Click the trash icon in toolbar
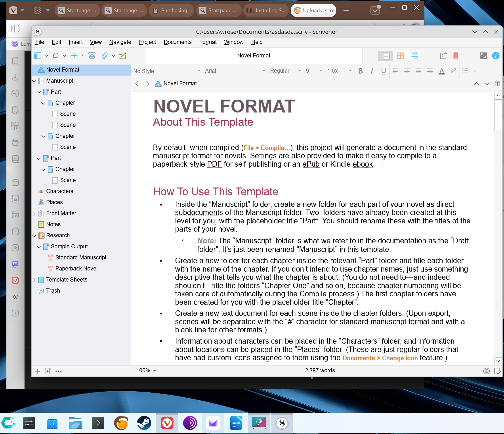This screenshot has height=434, width=504. tap(92, 56)
